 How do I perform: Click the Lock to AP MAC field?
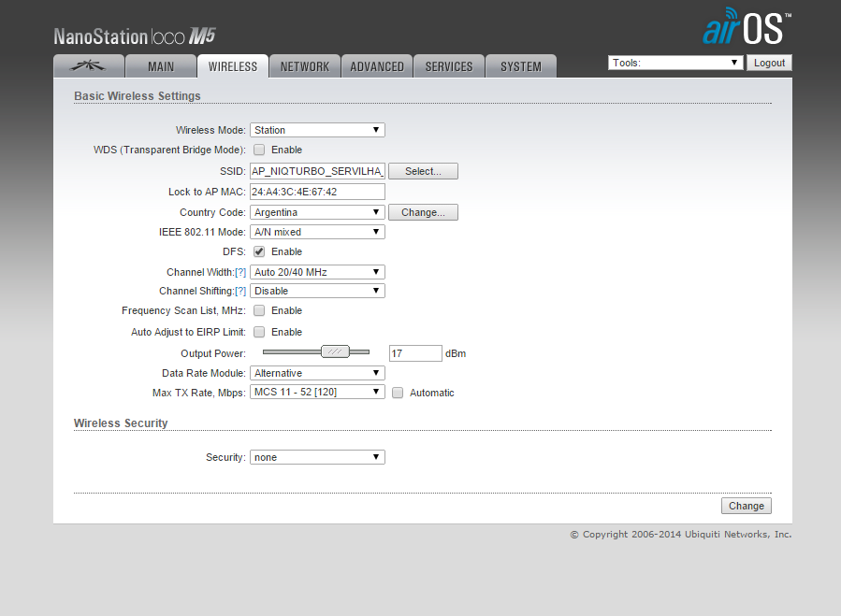coord(317,192)
